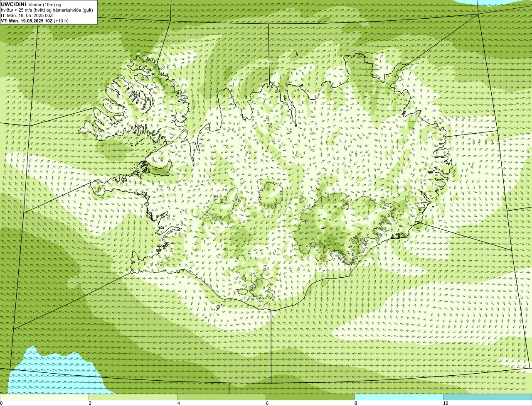Click the light green 2–4 legend swatch
The height and width of the screenshot is (406, 532).
133,397
